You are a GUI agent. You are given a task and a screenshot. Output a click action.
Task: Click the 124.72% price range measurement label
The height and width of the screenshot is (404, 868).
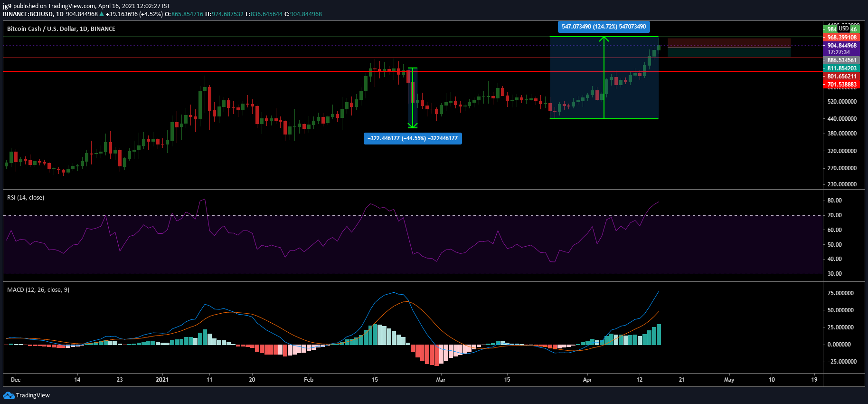point(604,27)
